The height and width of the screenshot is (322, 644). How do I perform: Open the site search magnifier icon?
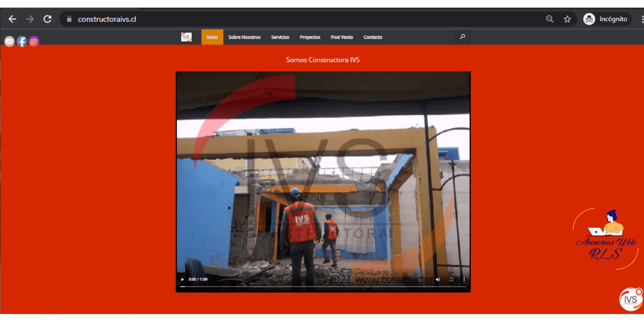click(x=463, y=37)
